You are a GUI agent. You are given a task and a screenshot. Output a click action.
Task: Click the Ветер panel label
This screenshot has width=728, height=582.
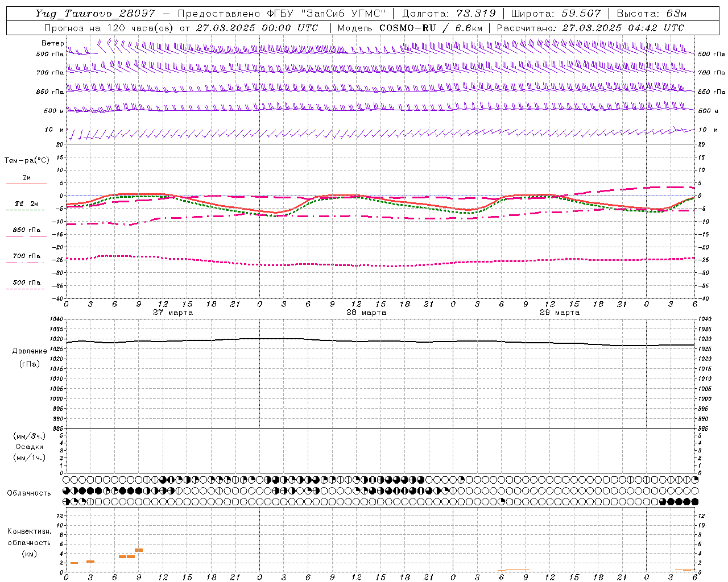[x=53, y=43]
